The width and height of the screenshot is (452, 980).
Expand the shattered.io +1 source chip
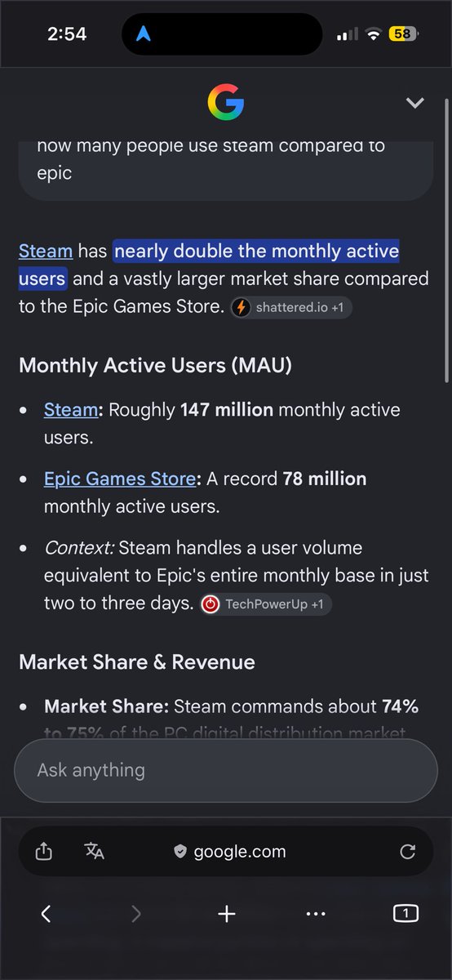[x=291, y=307]
